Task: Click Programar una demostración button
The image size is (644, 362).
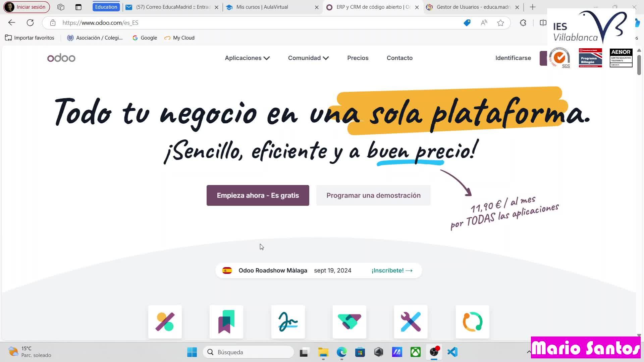Action: point(373,195)
